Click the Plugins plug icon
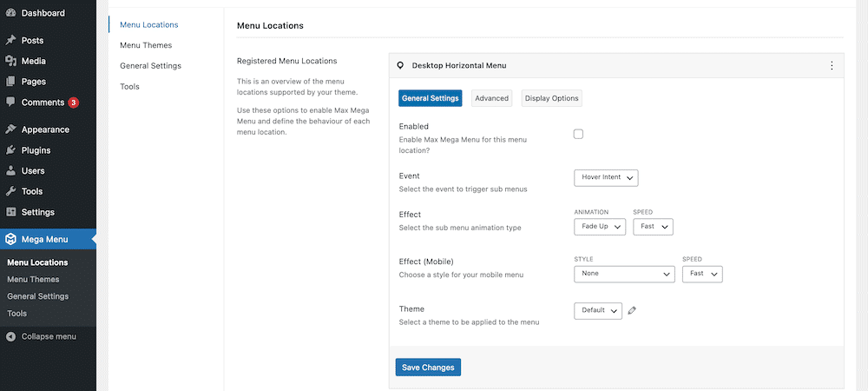Screen dimensions: 868x391 point(10,150)
